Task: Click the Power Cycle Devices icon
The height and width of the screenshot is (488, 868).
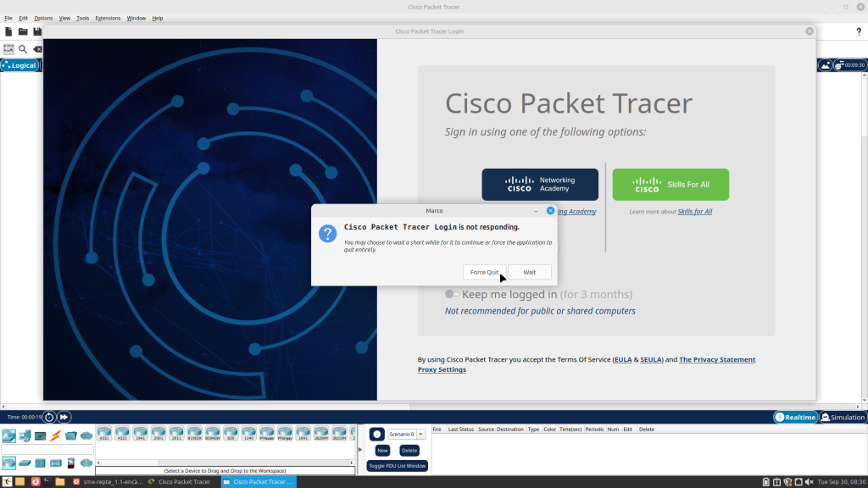Action: coord(50,417)
